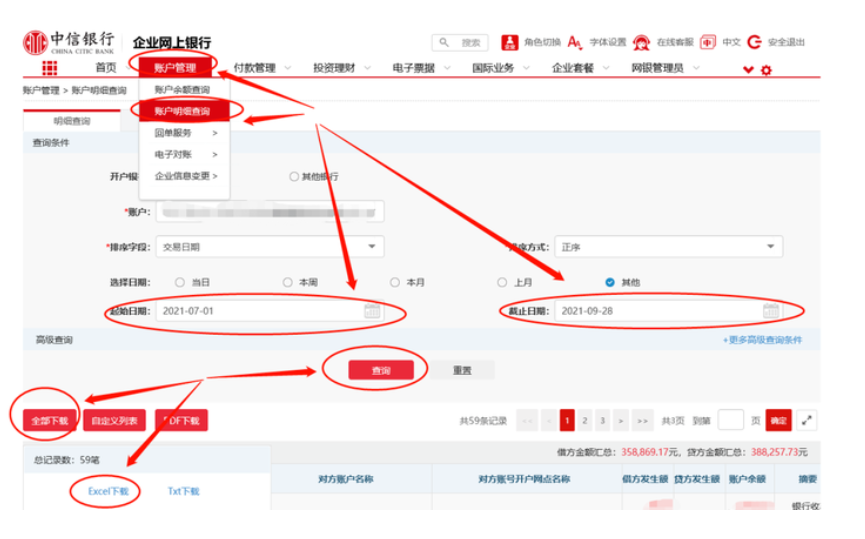The width and height of the screenshot is (865, 539).
Task: Click the red down chevron icon
Action: [748, 70]
